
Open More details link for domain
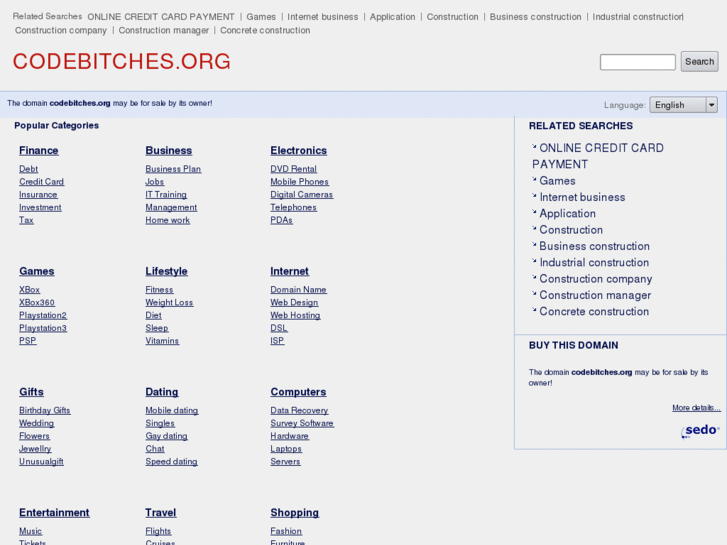[696, 408]
